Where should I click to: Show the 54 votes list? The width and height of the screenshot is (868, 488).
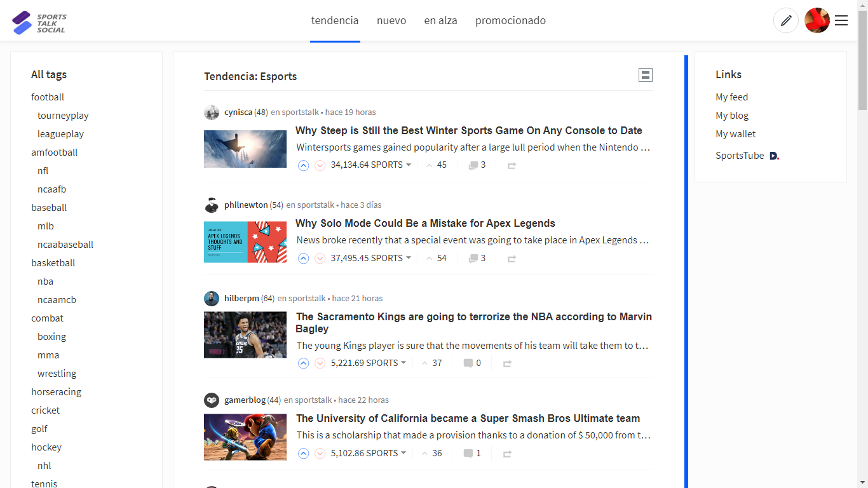437,258
